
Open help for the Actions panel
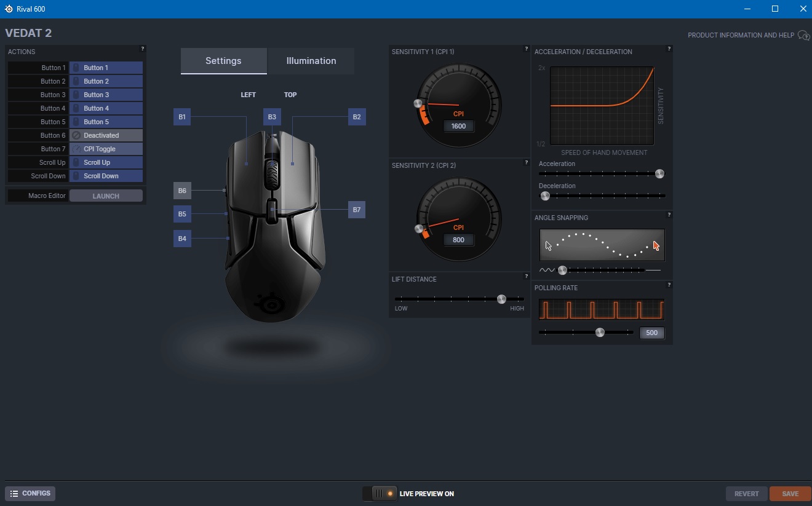pyautogui.click(x=143, y=49)
